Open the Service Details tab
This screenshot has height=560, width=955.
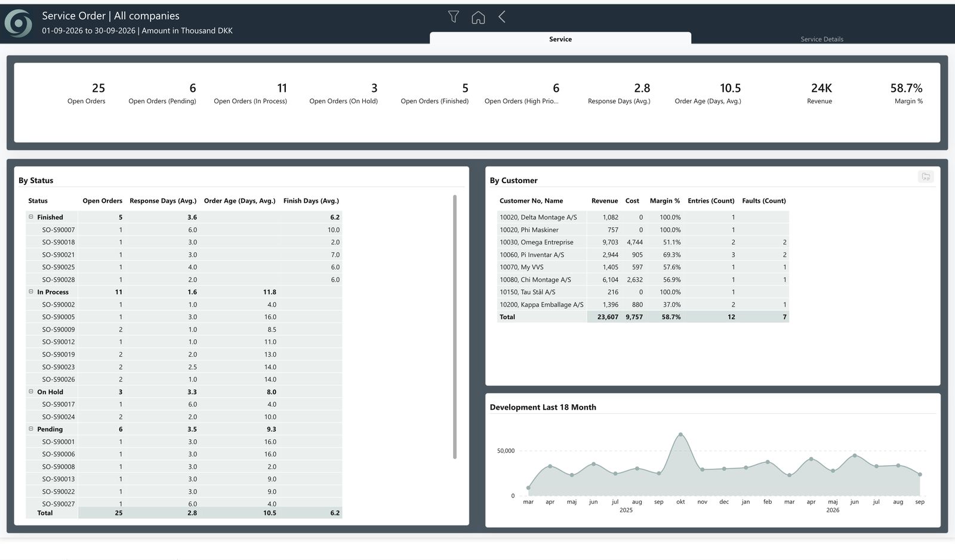pyautogui.click(x=822, y=39)
